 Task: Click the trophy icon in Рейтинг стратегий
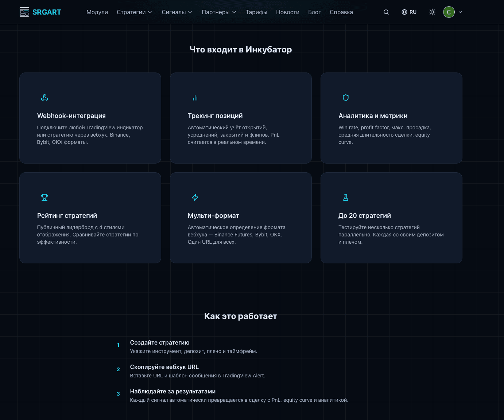[x=44, y=197]
